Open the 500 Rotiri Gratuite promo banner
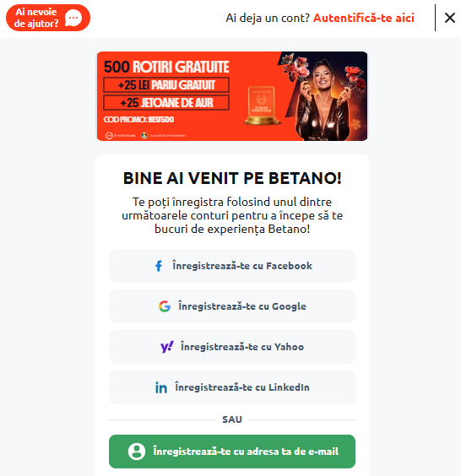Viewport: 461px width, 476px height. [x=232, y=96]
